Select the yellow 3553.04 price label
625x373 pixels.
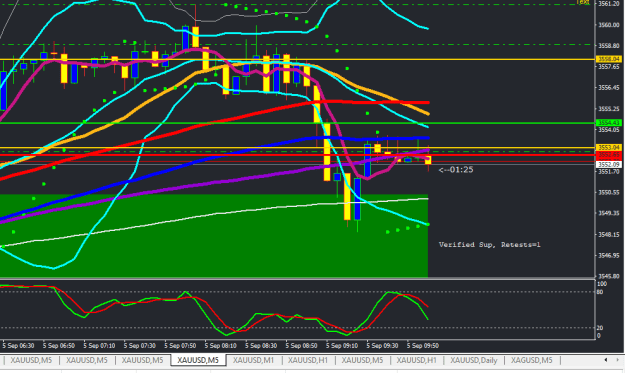point(609,147)
